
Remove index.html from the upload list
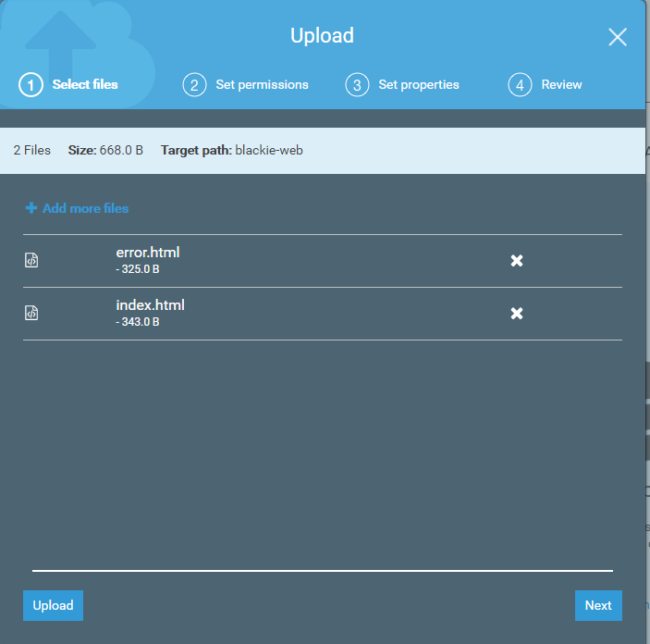point(517,314)
